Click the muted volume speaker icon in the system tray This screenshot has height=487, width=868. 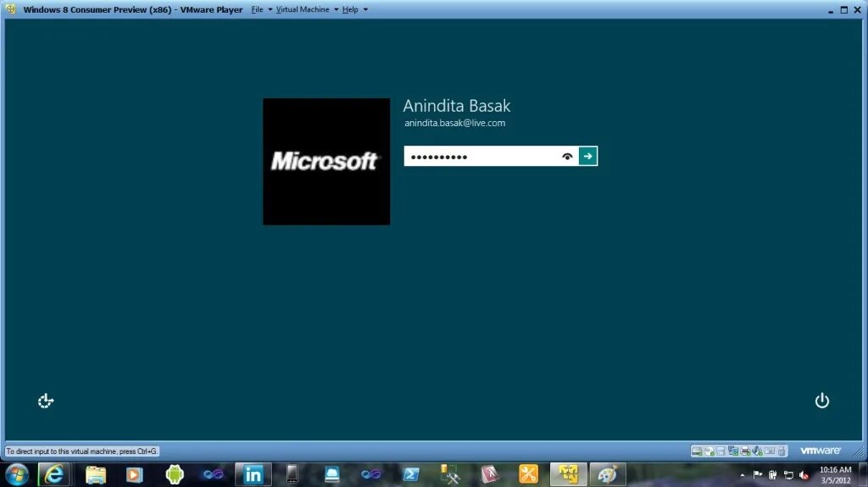coord(804,475)
